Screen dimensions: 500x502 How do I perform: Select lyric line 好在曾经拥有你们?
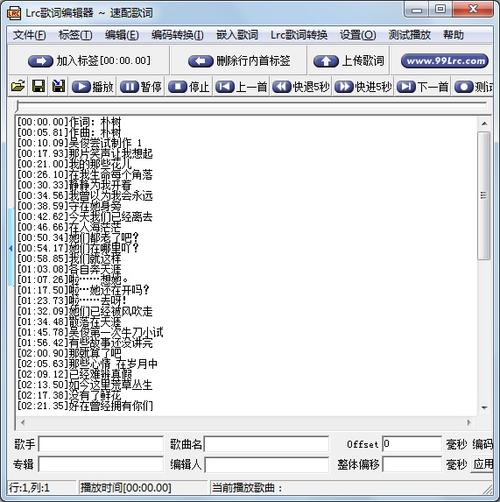click(x=85, y=406)
